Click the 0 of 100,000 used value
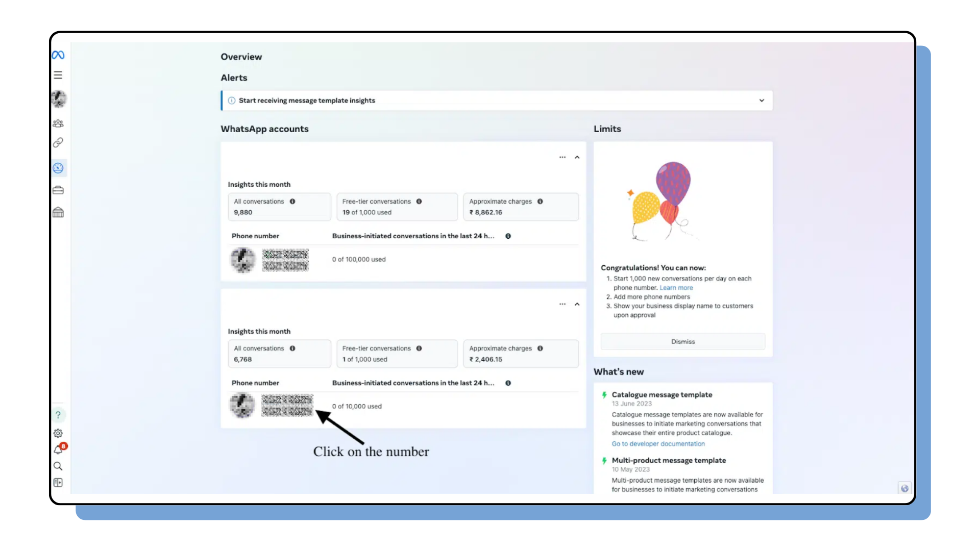980x551 pixels. pyautogui.click(x=359, y=260)
